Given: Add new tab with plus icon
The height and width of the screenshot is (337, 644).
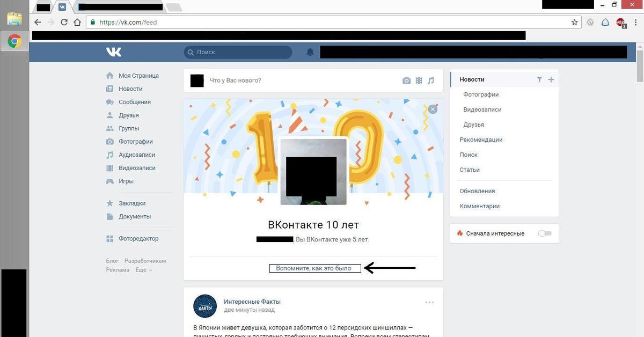Looking at the screenshot, I should pyautogui.click(x=551, y=79).
